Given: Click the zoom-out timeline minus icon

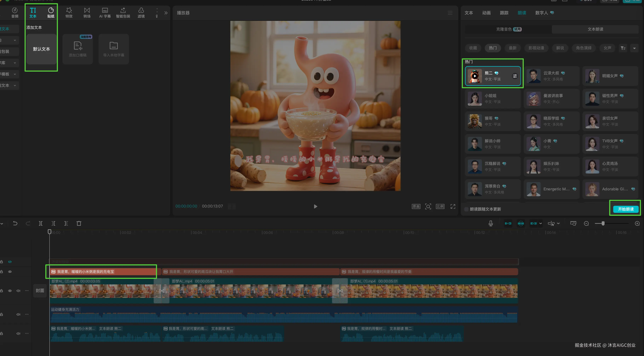Looking at the screenshot, I should coord(586,223).
